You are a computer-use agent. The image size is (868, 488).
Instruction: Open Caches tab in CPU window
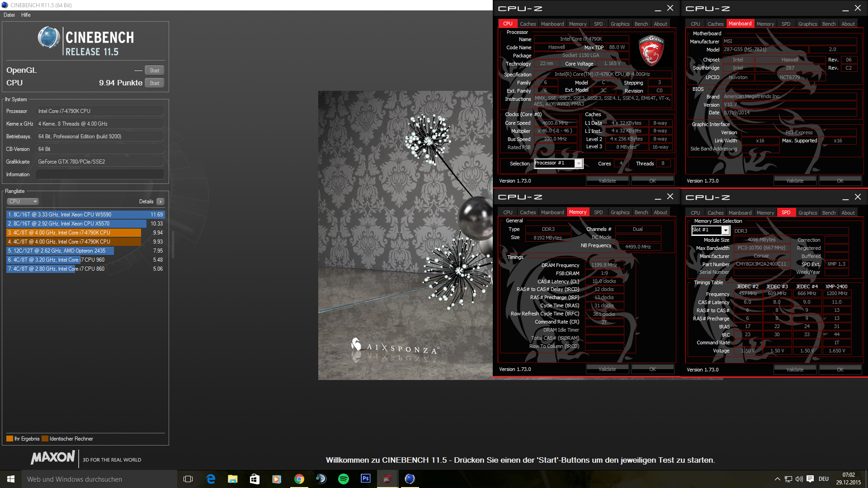[528, 24]
